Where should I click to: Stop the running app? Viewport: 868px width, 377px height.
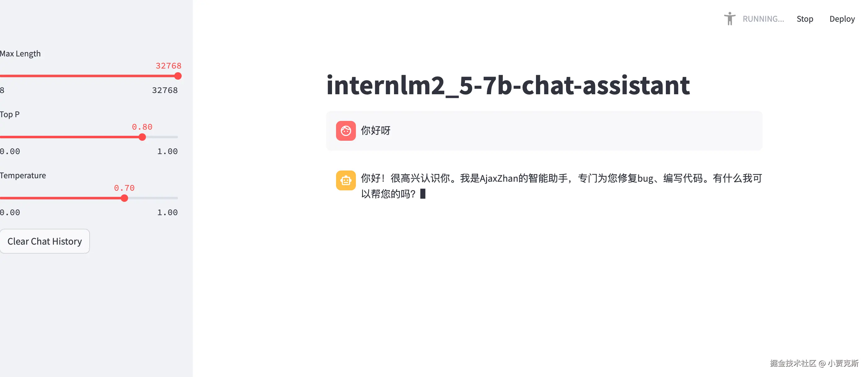[x=805, y=19]
